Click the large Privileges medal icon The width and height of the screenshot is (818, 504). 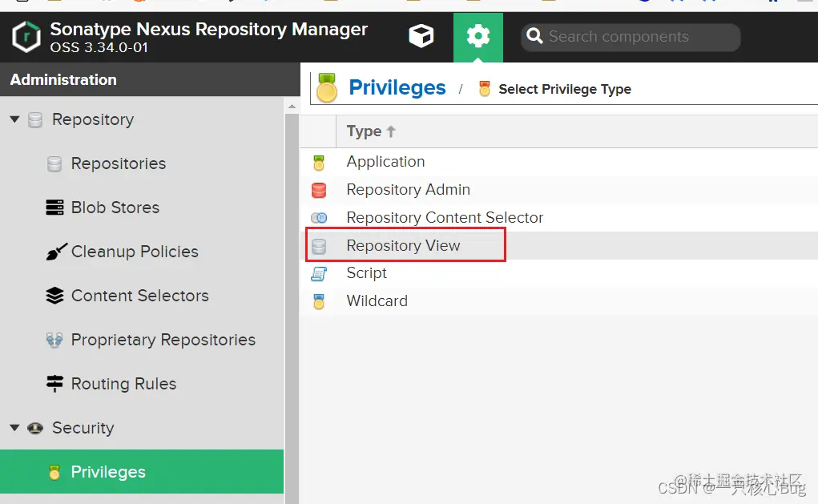(x=327, y=87)
